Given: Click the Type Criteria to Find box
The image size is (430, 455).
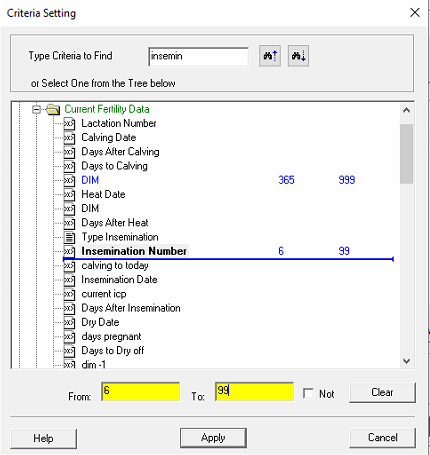Looking at the screenshot, I should (x=199, y=56).
